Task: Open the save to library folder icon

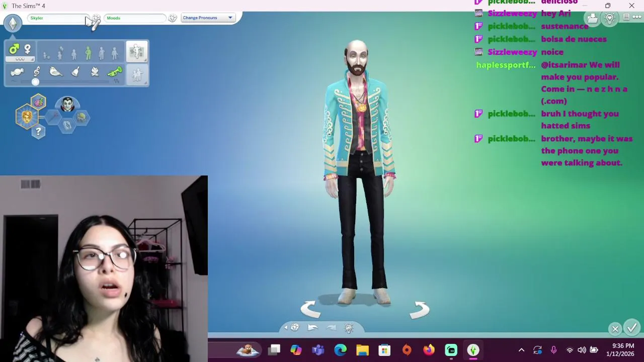Action: (592, 19)
